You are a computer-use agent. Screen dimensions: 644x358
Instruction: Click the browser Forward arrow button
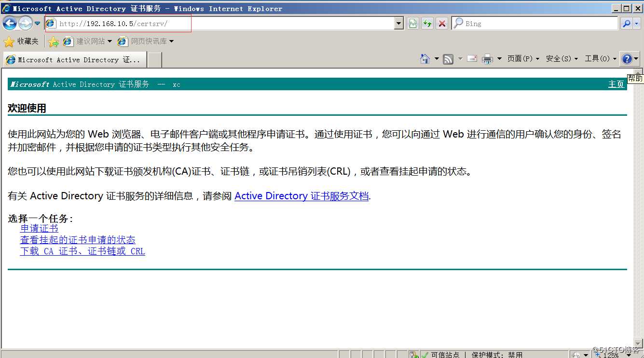[x=25, y=23]
